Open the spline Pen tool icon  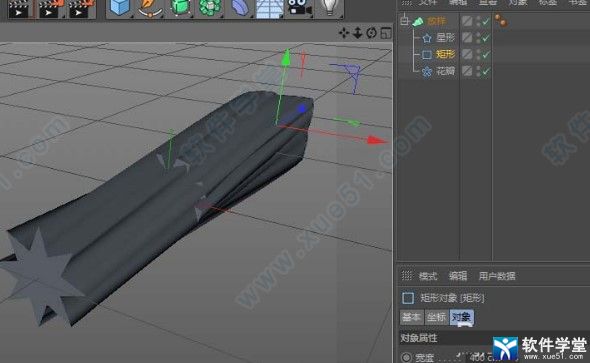pos(150,8)
